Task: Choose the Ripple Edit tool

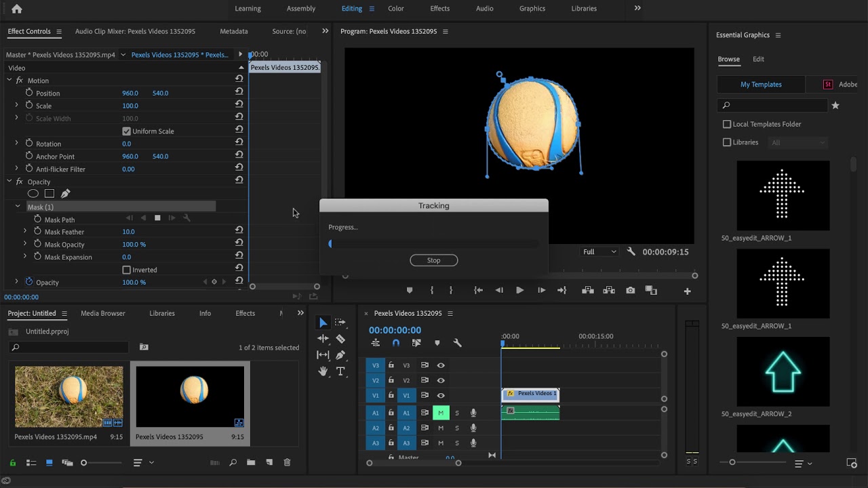Action: (x=323, y=339)
